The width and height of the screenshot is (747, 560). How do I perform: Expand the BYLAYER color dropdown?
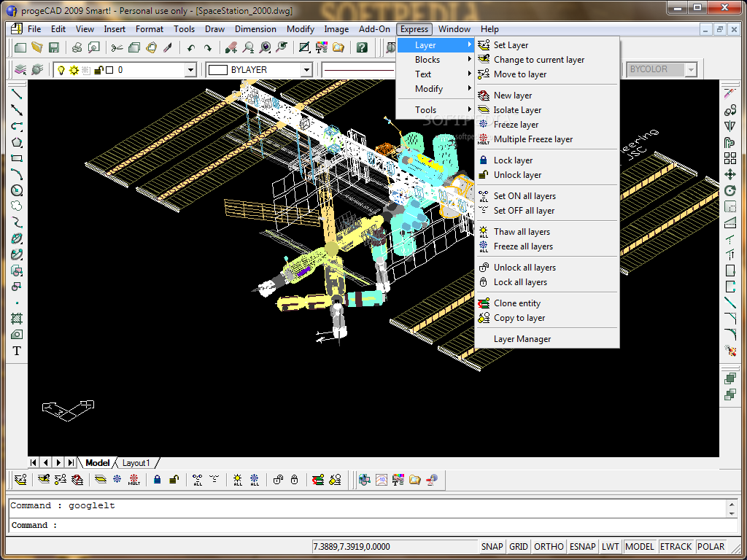point(306,71)
